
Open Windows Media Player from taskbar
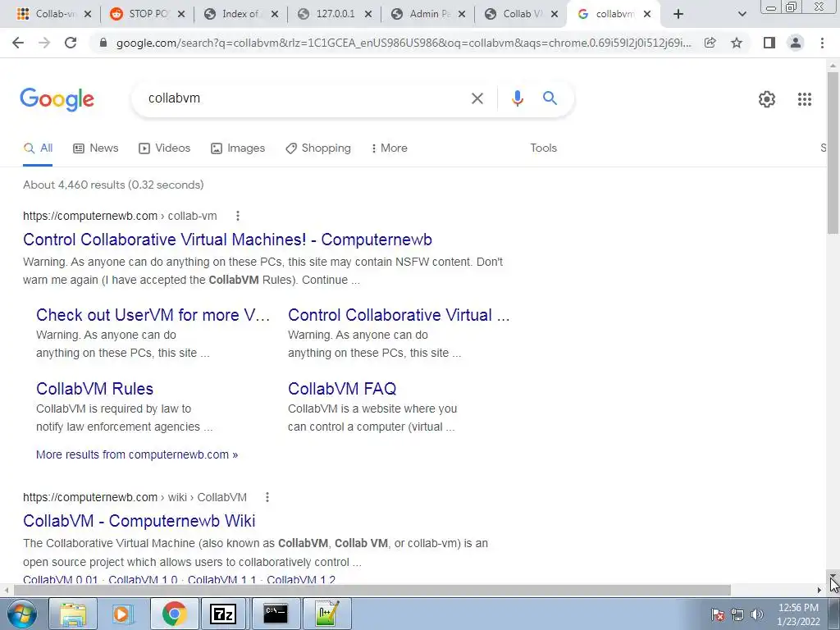click(x=123, y=614)
